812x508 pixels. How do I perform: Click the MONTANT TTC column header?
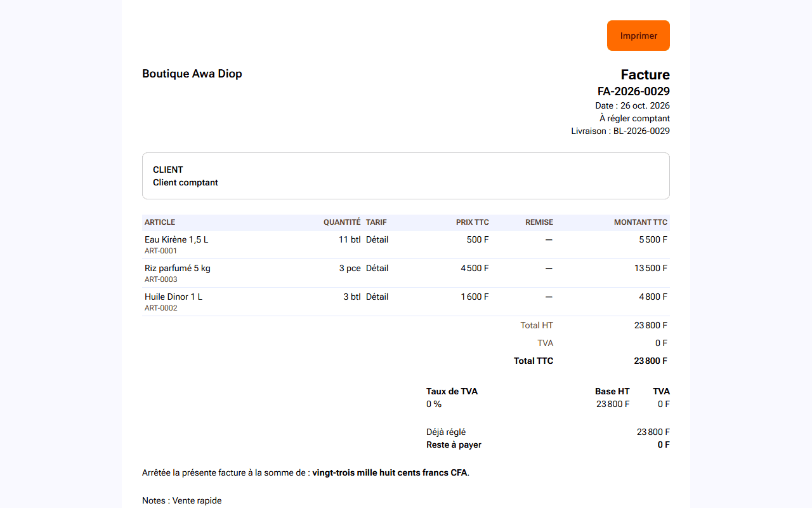pos(641,222)
